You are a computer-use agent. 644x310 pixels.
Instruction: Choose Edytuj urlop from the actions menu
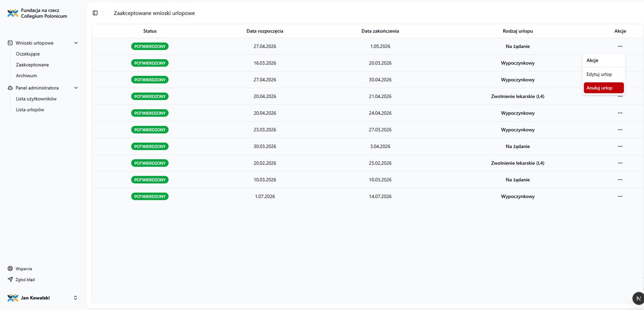point(604,74)
